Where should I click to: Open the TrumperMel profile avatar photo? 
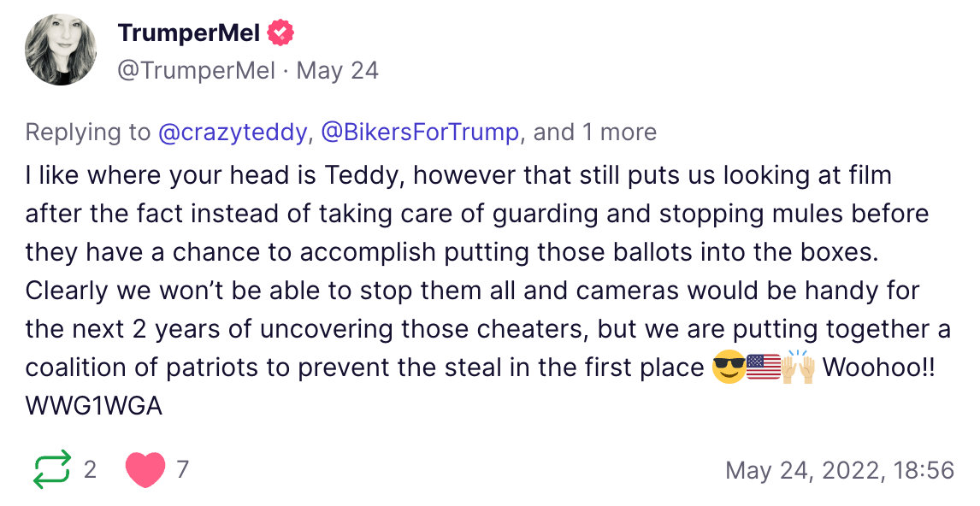pos(61,50)
